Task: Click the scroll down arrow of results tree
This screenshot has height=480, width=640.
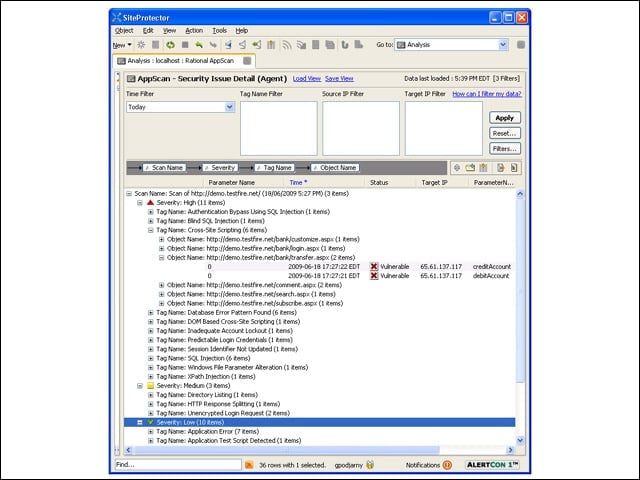Action: pos(520,440)
